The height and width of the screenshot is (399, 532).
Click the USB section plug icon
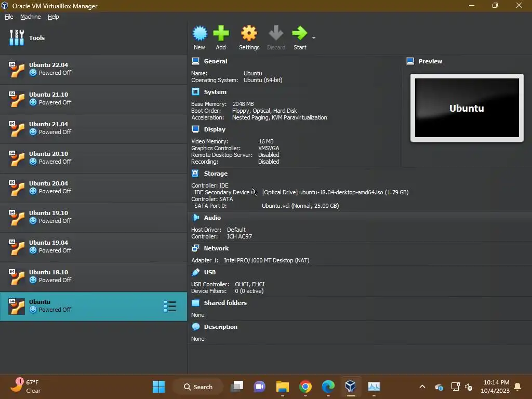[195, 272]
